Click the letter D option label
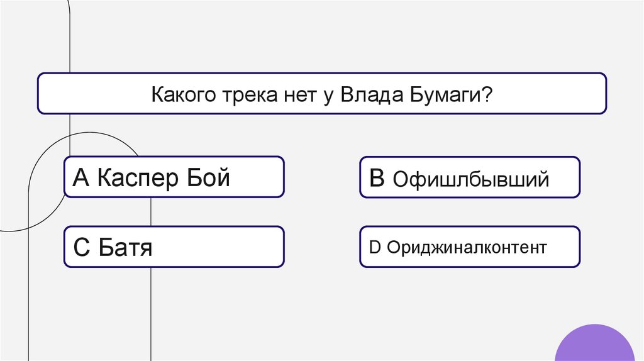644x361 pixels. [x=374, y=248]
